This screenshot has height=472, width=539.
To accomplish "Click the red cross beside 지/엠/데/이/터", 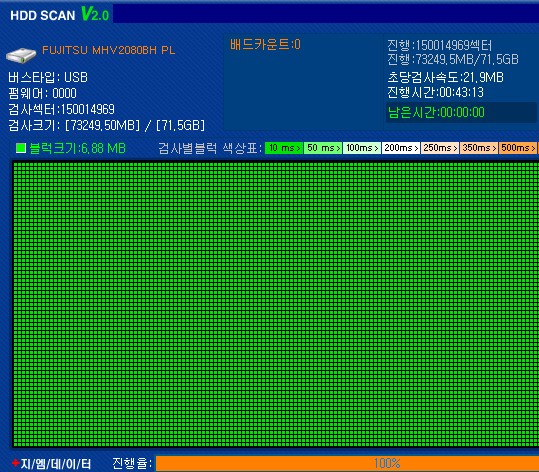I will tap(15, 463).
